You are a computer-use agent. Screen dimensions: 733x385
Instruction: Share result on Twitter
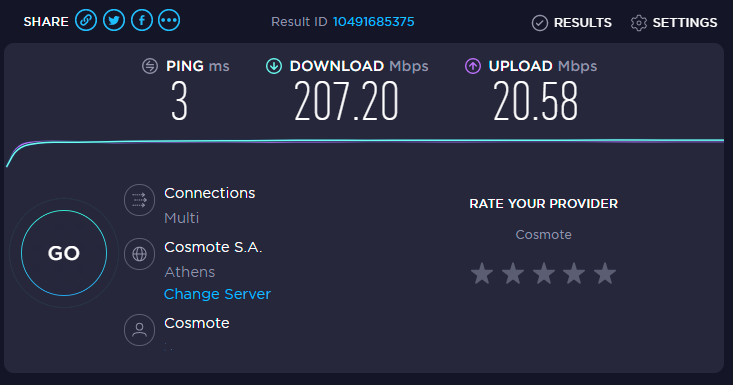point(114,21)
